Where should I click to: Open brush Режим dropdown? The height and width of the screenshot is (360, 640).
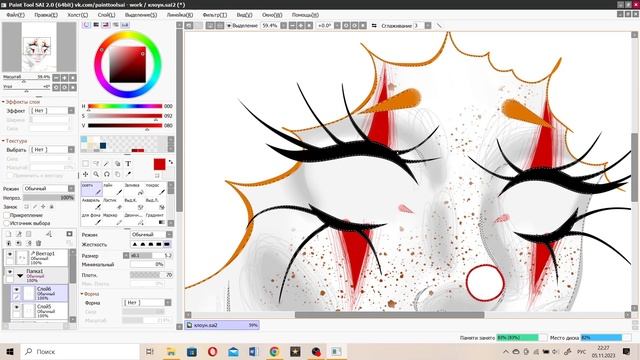click(x=151, y=235)
